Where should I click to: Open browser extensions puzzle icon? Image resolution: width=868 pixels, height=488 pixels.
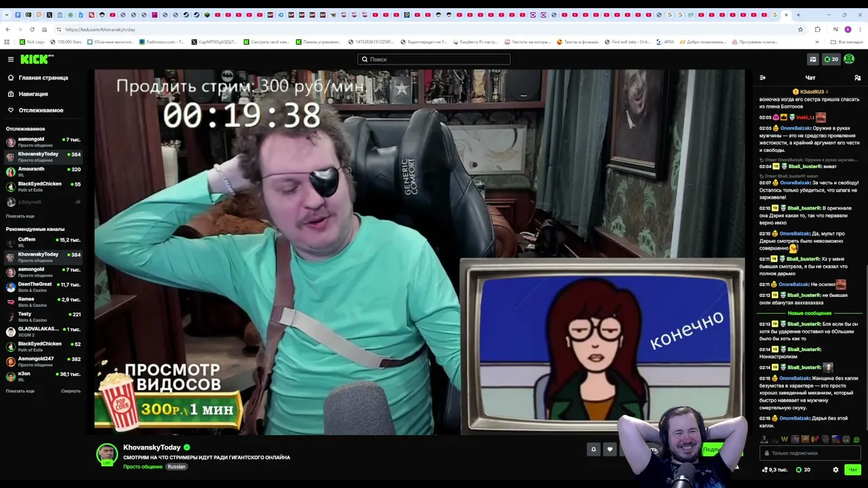(817, 30)
